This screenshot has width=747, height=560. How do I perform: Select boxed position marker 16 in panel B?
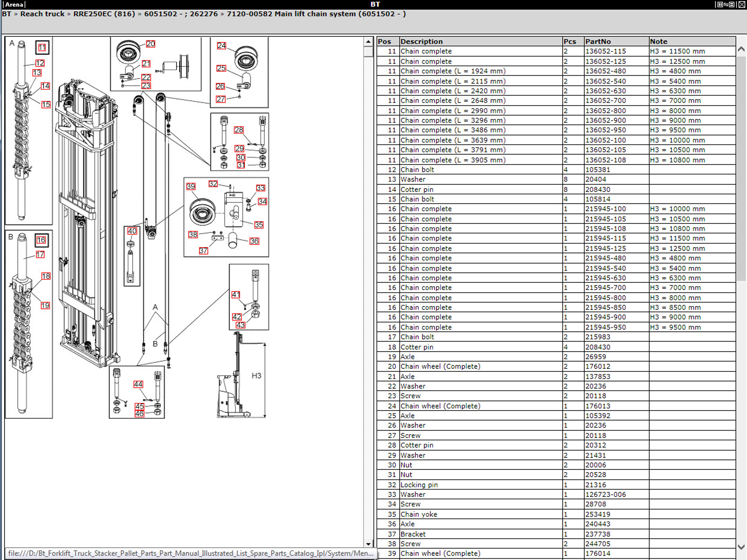pyautogui.click(x=41, y=240)
